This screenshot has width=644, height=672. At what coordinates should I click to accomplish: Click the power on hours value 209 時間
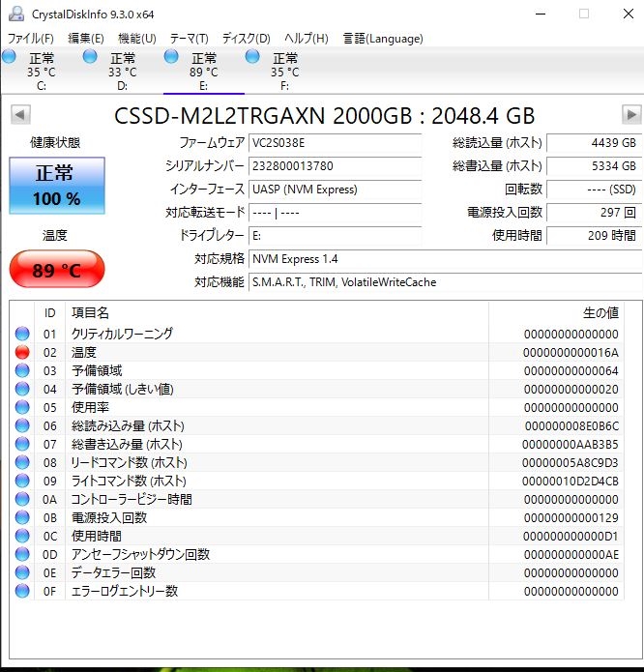[595, 236]
